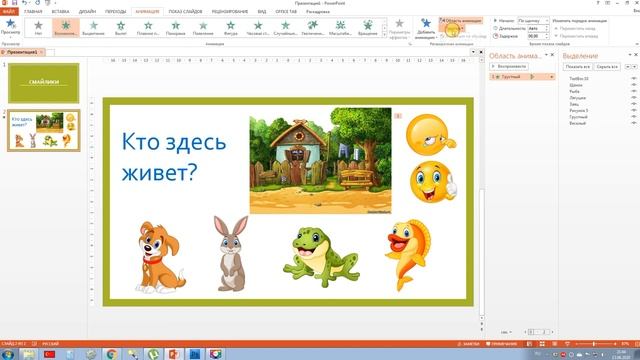Select the 'Возникновение' (Appear) animation effect
640x360 pixels.
tap(66, 28)
